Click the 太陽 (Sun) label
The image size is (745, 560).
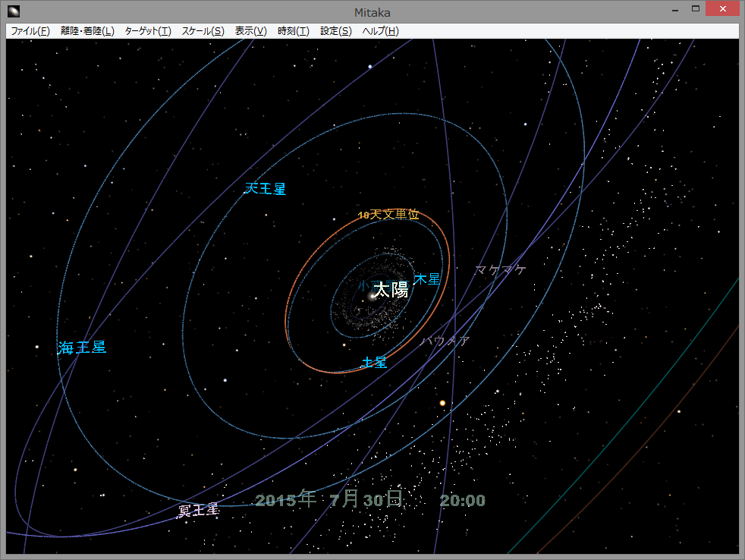(391, 290)
